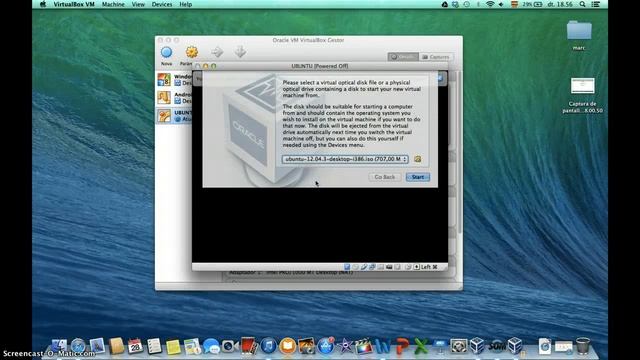640x360 pixels.
Task: Open Spotlight search in the menu bar
Action: (582, 4)
